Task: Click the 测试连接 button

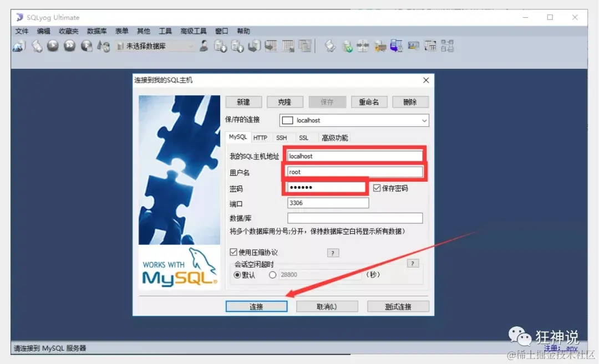Action: tap(398, 306)
